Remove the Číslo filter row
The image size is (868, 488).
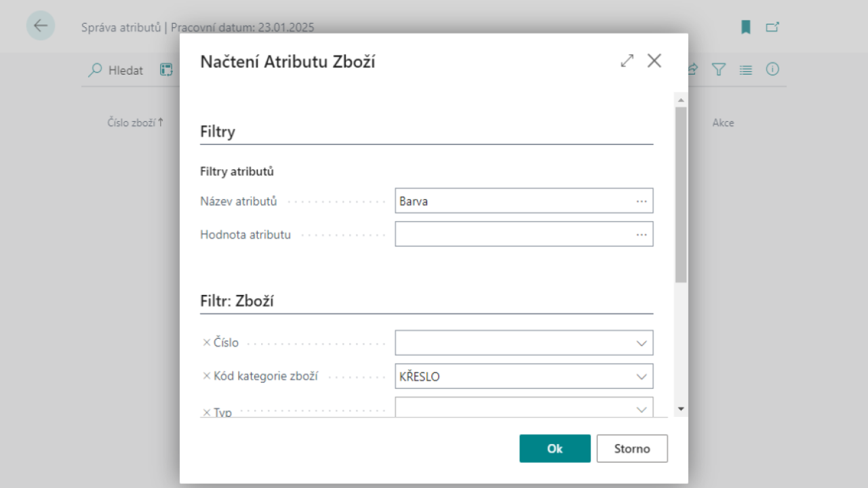(x=206, y=342)
